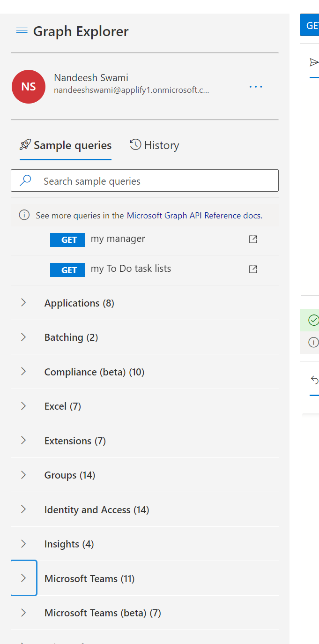Open the more actions ellipsis by Nandeesh Swami
Image resolution: width=319 pixels, height=644 pixels.
[x=256, y=87]
